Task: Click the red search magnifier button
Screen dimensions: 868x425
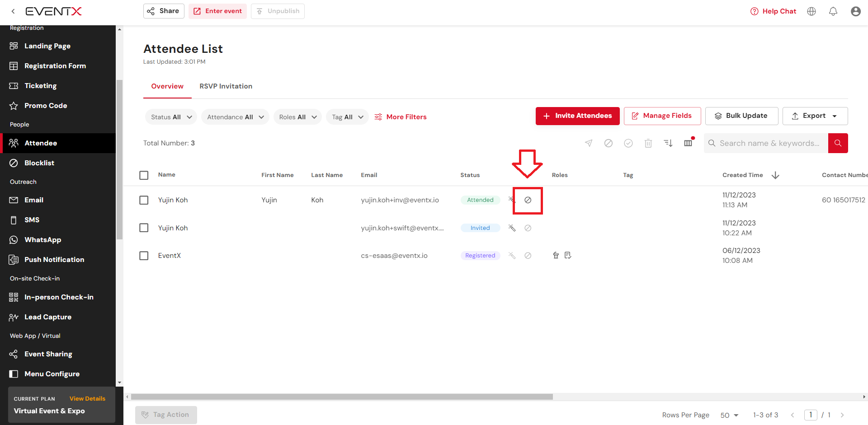Action: click(x=838, y=143)
